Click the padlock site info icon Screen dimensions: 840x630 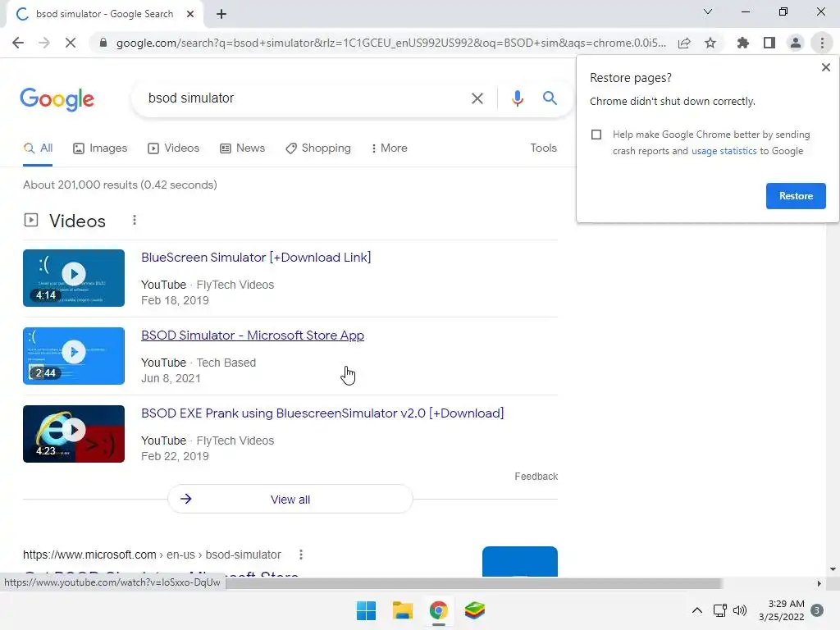point(103,43)
